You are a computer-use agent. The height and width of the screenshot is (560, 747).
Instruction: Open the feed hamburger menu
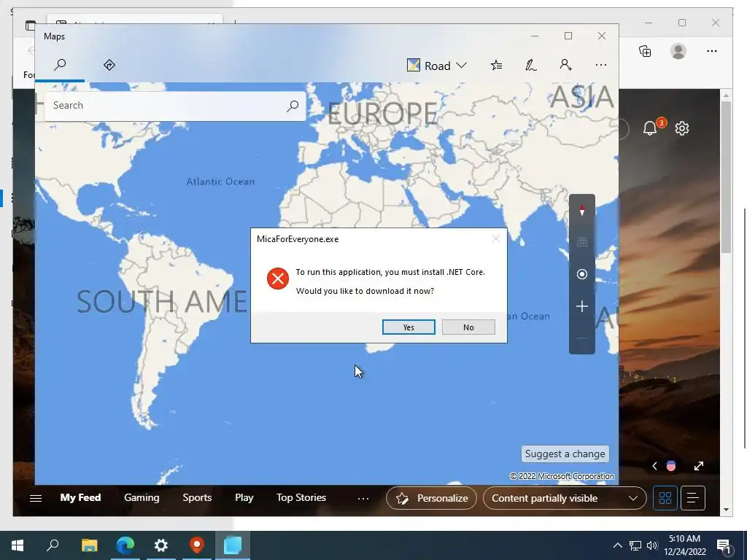tap(36, 498)
